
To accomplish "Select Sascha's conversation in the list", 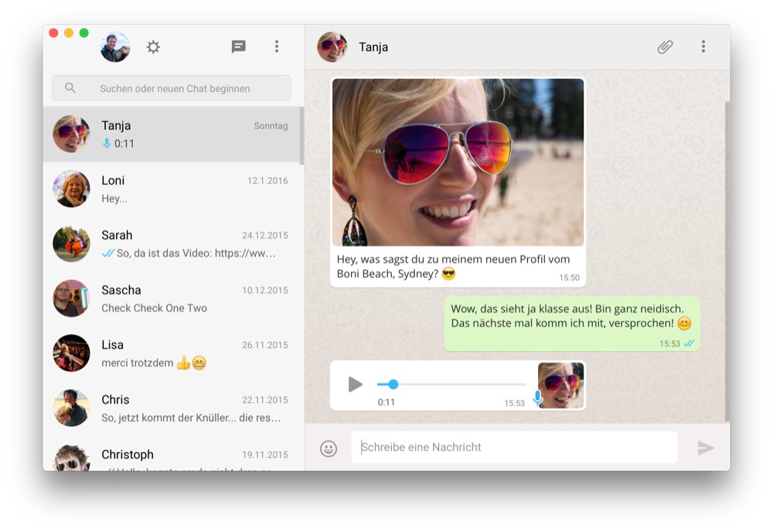I will [173, 299].
